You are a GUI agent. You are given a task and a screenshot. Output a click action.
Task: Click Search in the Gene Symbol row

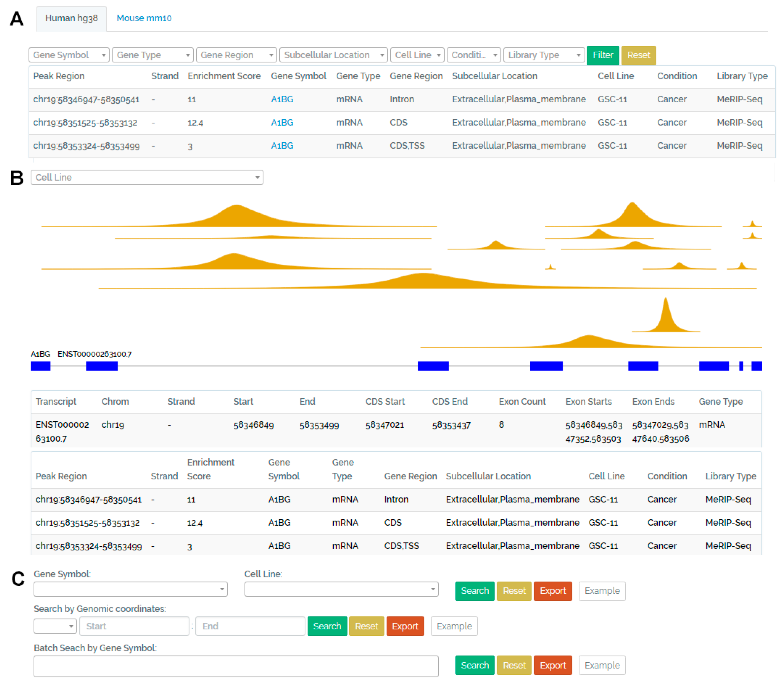[475, 591]
